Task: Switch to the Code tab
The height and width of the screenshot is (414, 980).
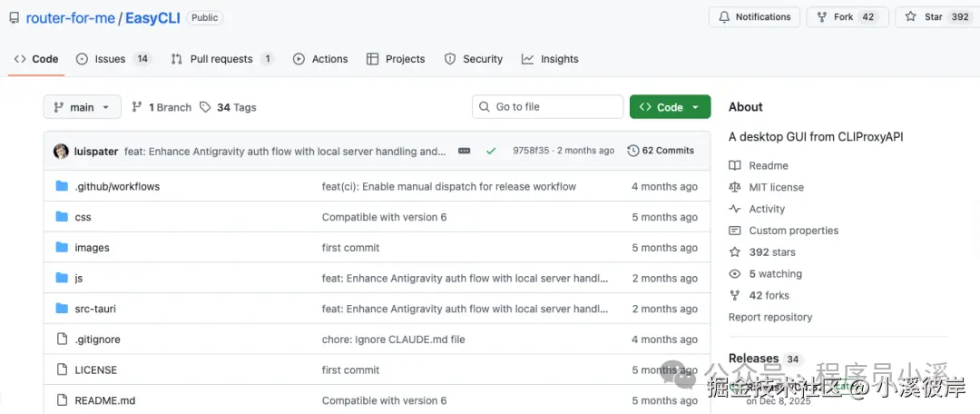Action: [36, 59]
